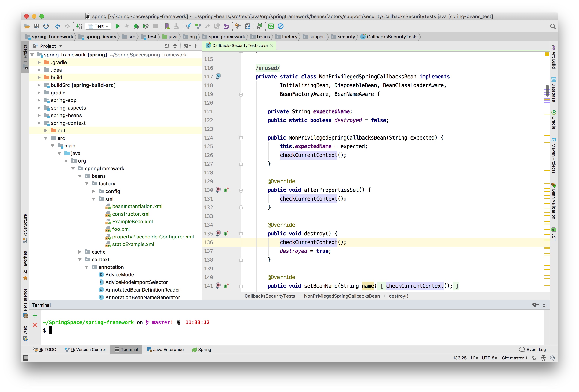Open the Git: master branch dropdown

pos(515,358)
